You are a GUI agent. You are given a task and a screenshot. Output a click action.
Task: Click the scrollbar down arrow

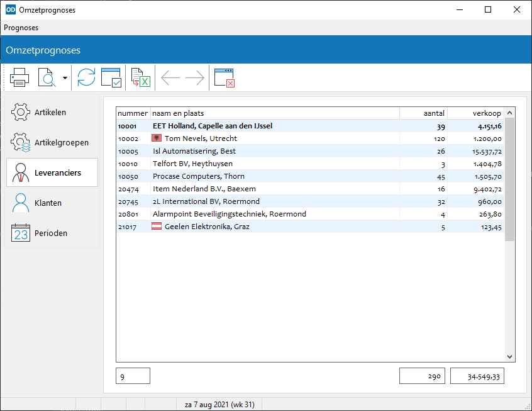pyautogui.click(x=509, y=357)
